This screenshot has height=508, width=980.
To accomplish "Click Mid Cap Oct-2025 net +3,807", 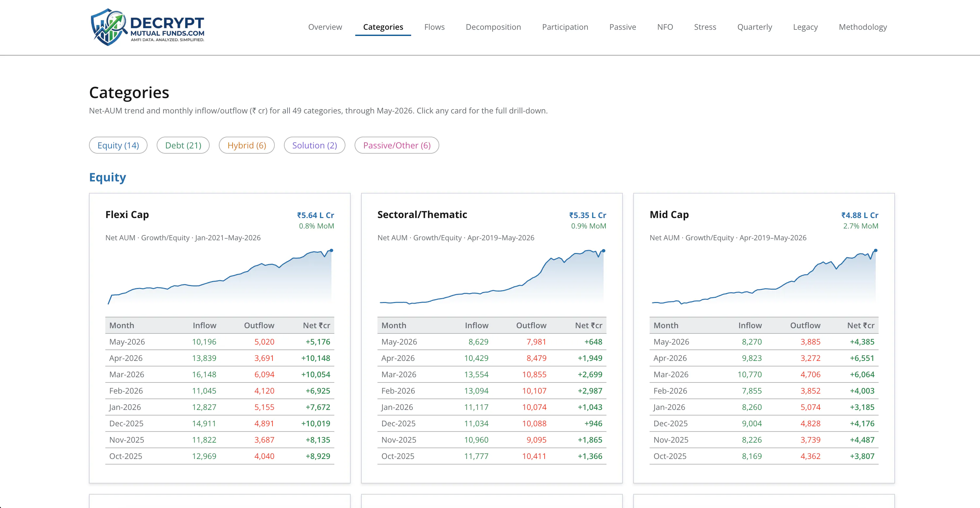I will click(x=862, y=456).
